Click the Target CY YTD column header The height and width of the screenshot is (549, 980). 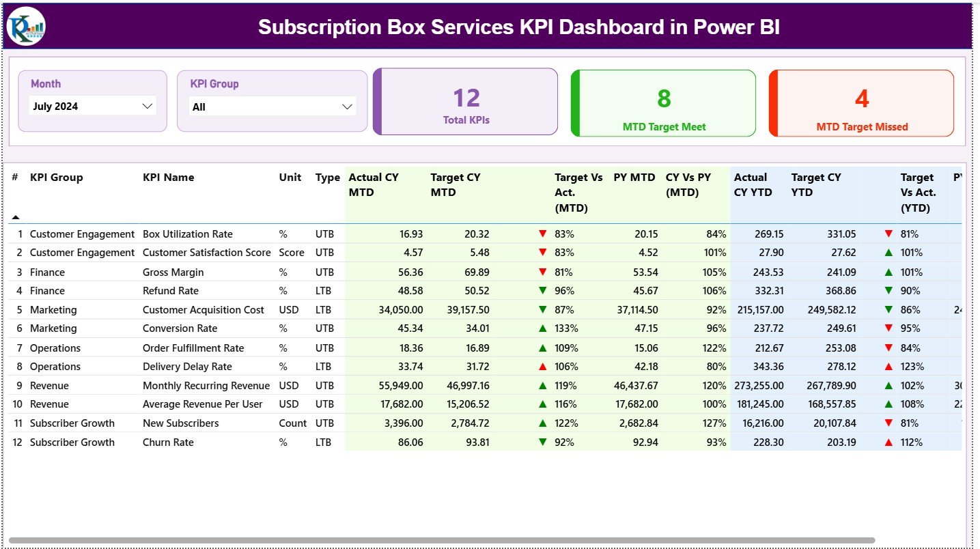tap(815, 184)
